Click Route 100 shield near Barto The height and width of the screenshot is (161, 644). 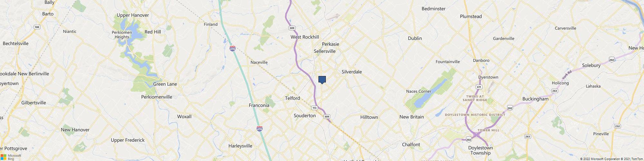37,27
